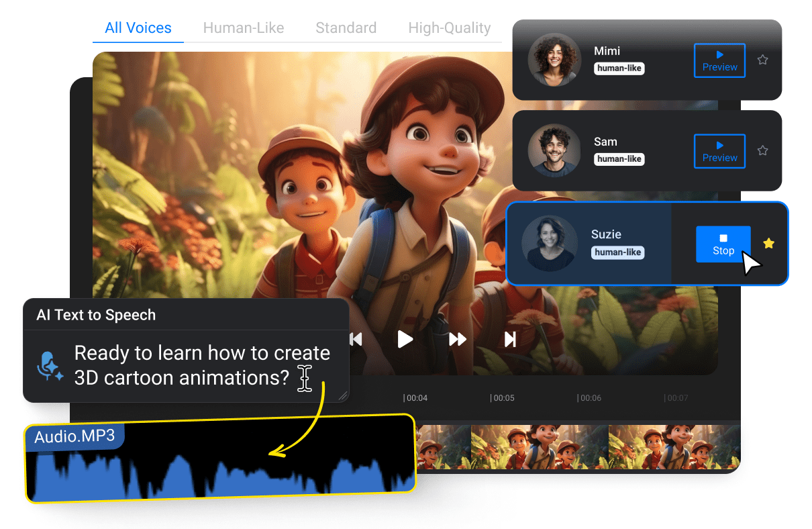This screenshot has width=812, height=529.
Task: Click the Stop square icon on Suzie's card
Action: coord(723,239)
